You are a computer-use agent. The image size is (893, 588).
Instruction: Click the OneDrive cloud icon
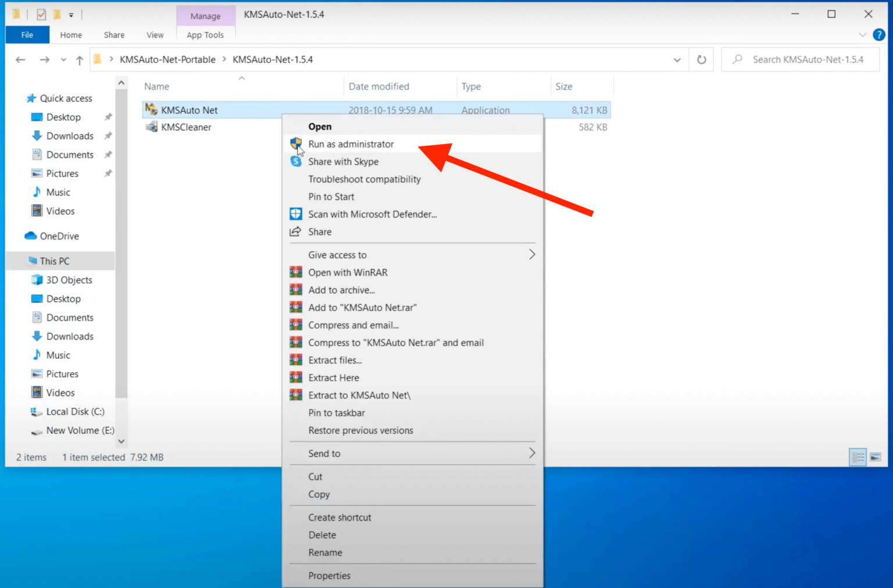click(30, 236)
